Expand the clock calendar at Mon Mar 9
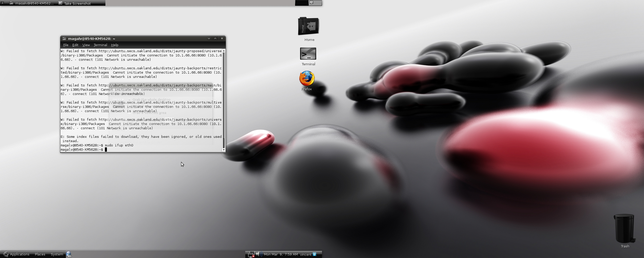 (x=280, y=254)
